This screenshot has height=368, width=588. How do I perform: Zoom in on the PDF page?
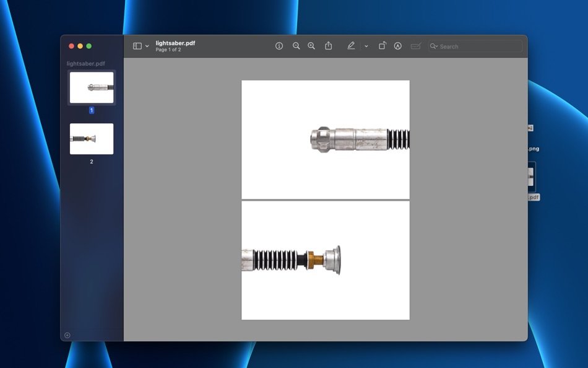[311, 46]
